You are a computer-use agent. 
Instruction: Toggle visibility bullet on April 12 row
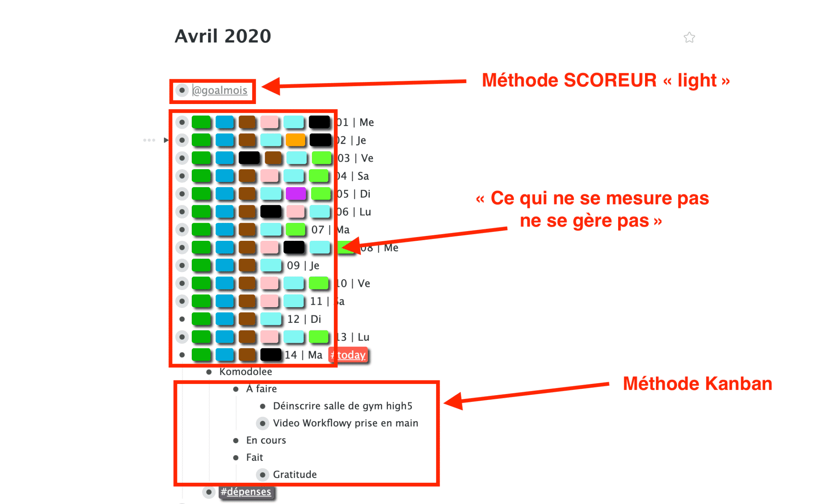click(183, 318)
